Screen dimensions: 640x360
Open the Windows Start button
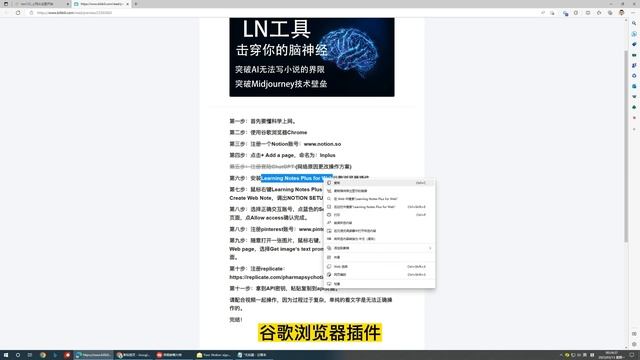[x=6, y=355]
